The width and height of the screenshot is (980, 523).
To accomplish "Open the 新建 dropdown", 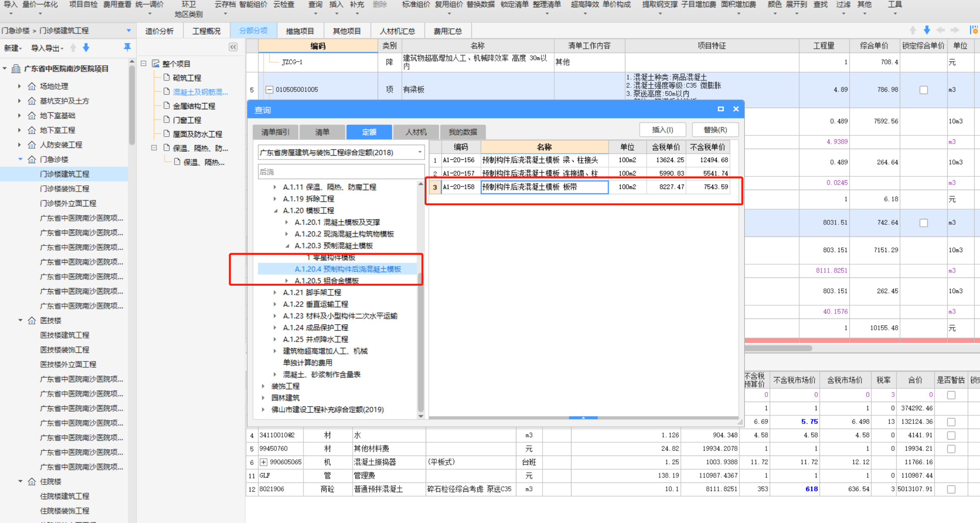I will (13, 48).
